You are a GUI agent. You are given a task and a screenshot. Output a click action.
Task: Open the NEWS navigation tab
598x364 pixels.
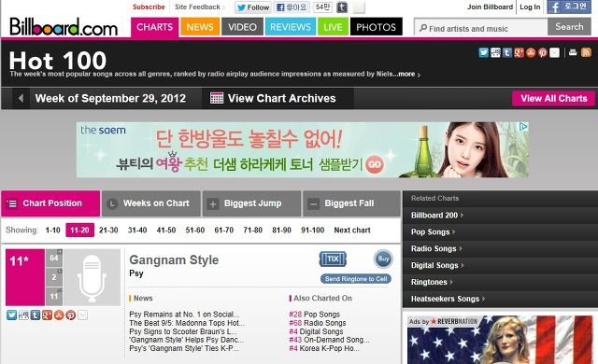[200, 27]
